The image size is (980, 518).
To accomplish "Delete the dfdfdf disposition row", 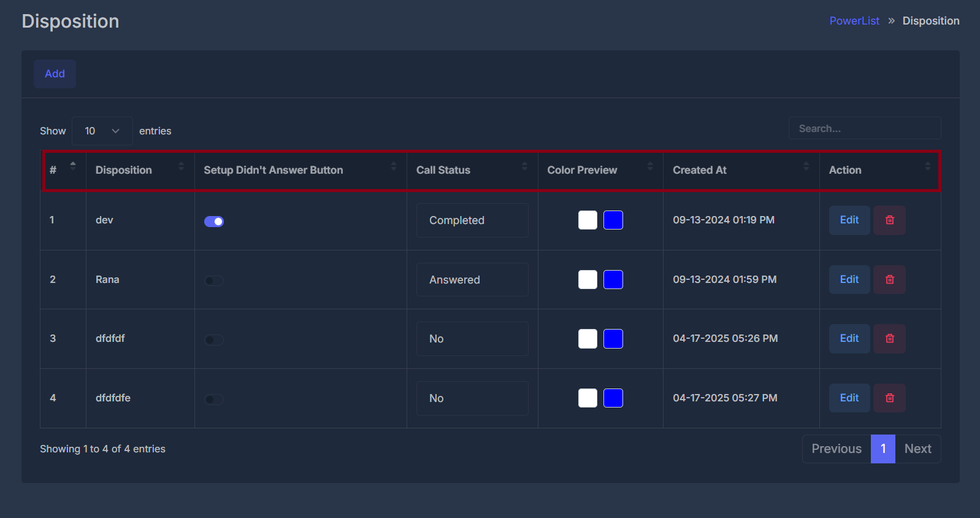I will (x=889, y=339).
